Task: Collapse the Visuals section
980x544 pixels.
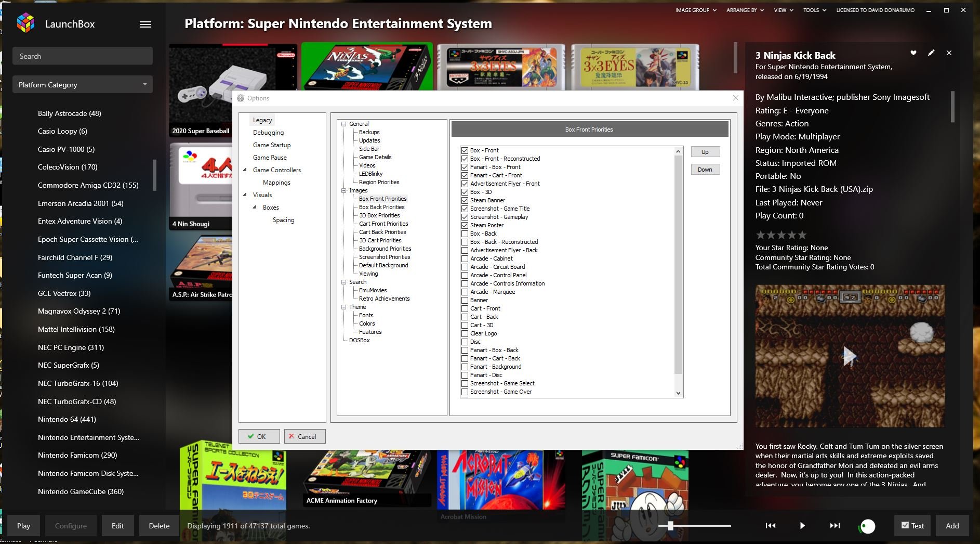Action: click(x=245, y=195)
